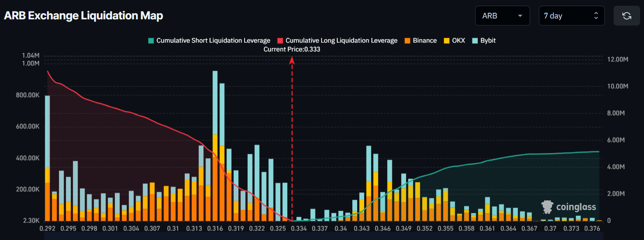Click the 800.00K left axis label
This screenshot has width=644, height=240.
27,95
